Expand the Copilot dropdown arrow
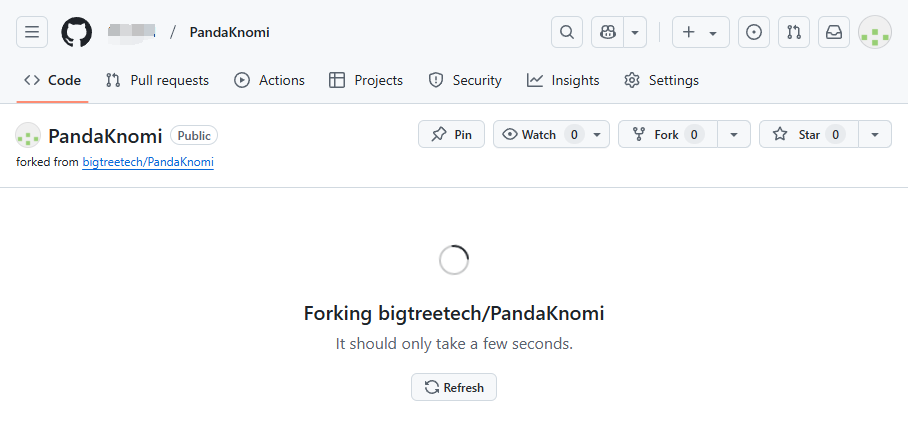Screen dimensions: 908x431 tap(635, 32)
